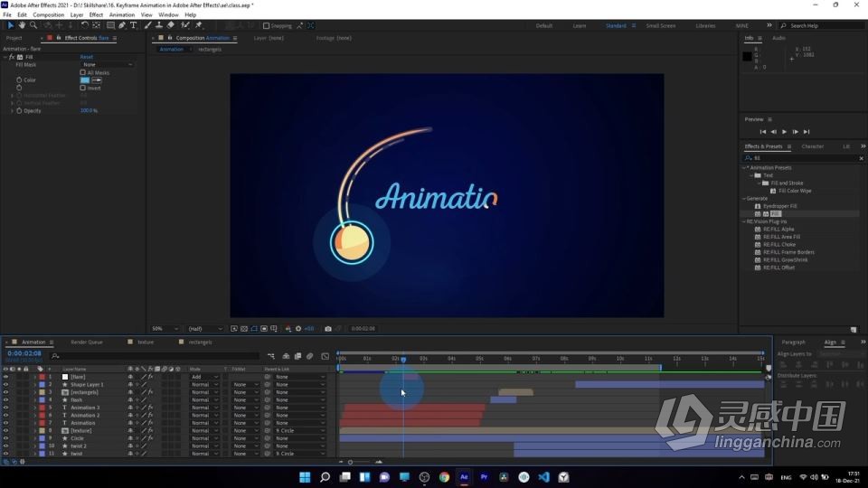Select the Hand tool in the toolbar
Image resolution: width=868 pixels, height=488 pixels.
tap(23, 25)
